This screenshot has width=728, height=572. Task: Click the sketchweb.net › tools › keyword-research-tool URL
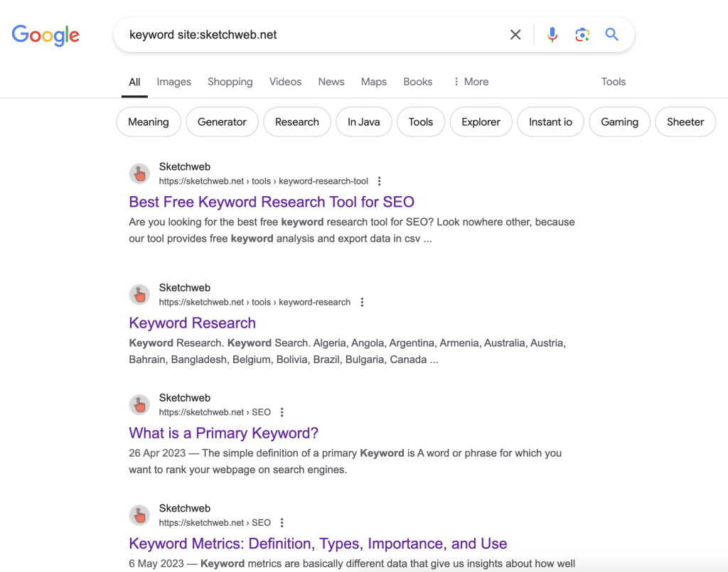(x=263, y=181)
